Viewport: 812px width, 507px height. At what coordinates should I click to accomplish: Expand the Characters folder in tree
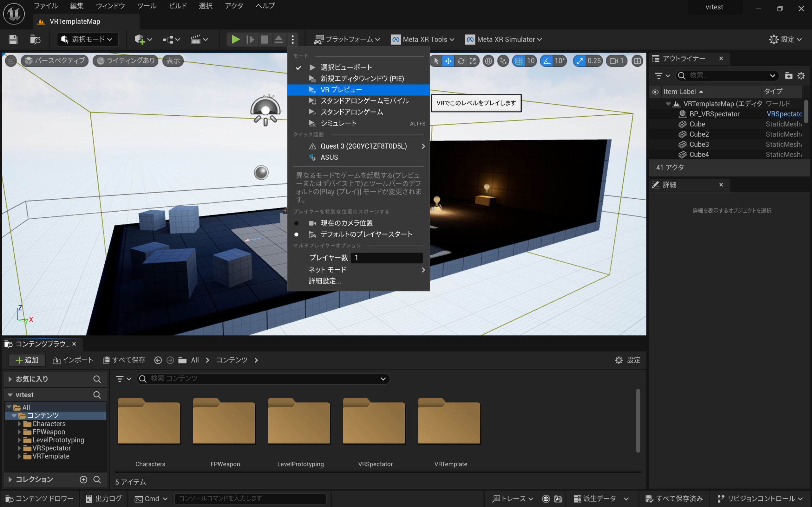coord(19,424)
